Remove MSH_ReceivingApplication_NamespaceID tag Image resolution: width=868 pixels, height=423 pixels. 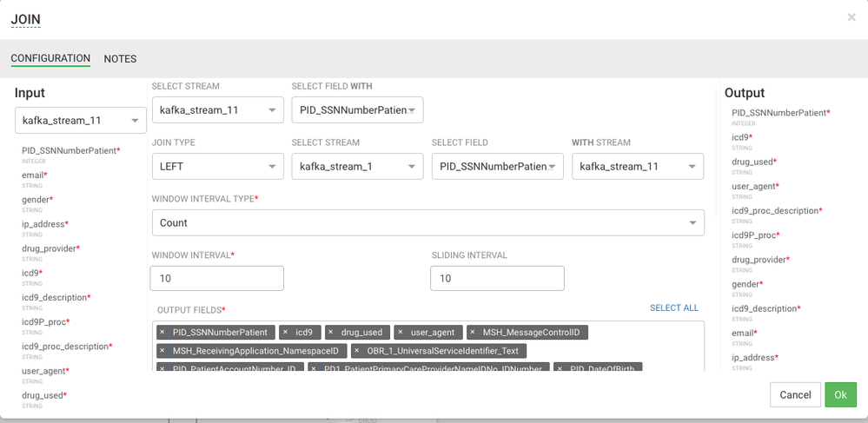tap(162, 351)
